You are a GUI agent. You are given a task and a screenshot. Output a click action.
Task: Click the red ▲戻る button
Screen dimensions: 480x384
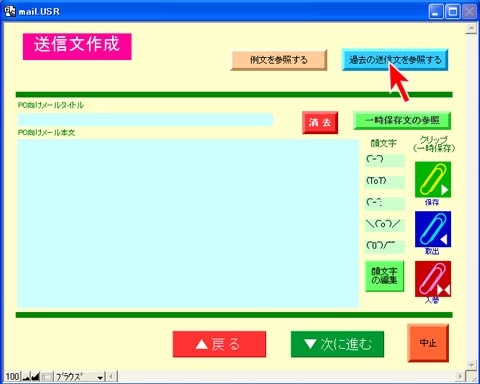(x=219, y=344)
